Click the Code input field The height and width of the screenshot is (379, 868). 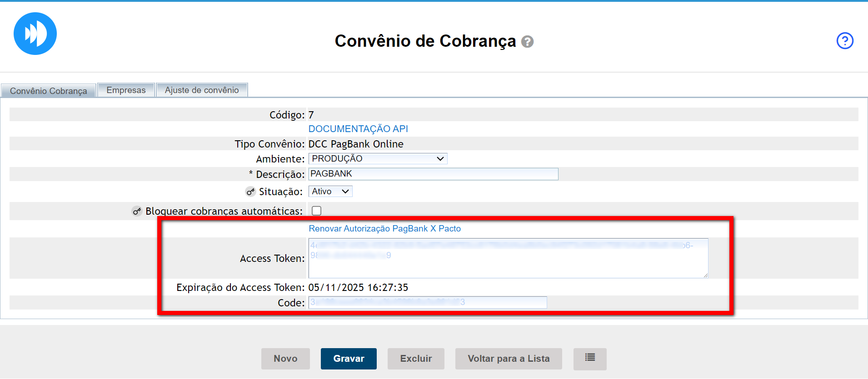tap(428, 302)
